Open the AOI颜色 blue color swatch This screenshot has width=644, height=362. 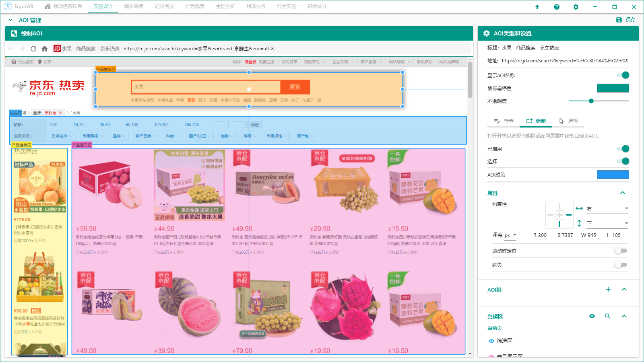(x=613, y=175)
